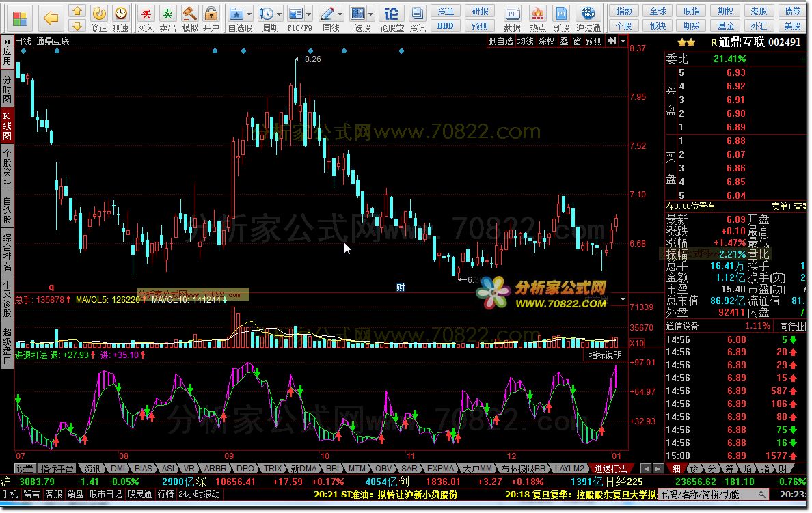Open the 资讯 news icon

(418, 19)
